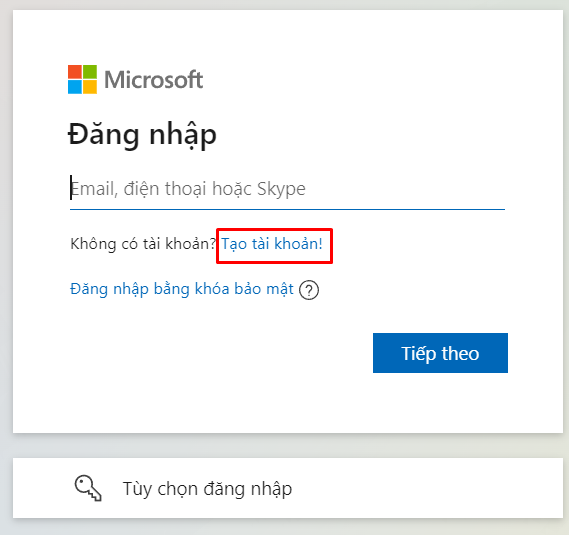Image resolution: width=569 pixels, height=535 pixels.
Task: Click the red square of Microsoft logo
Action: 75,72
